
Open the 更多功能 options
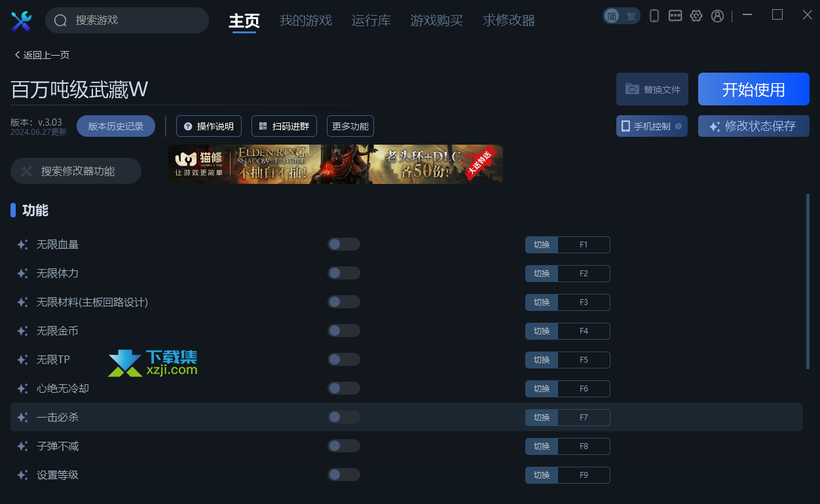[x=350, y=126]
